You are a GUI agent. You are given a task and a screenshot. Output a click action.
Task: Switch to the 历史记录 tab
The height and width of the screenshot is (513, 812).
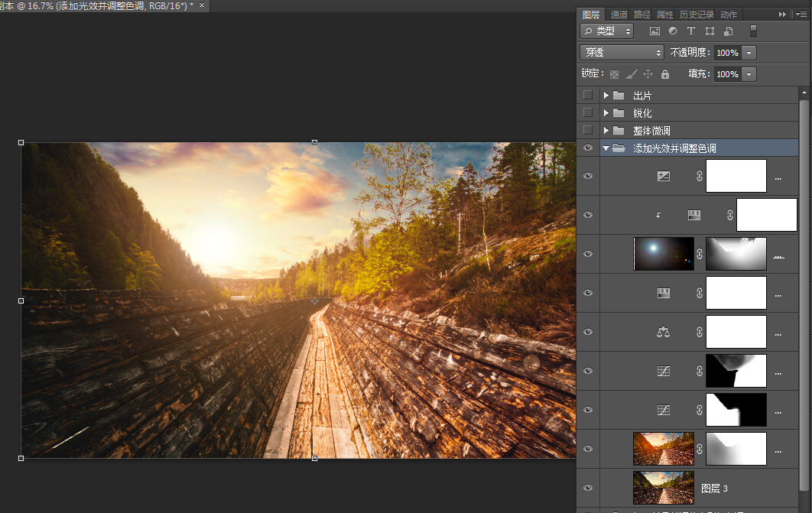697,15
